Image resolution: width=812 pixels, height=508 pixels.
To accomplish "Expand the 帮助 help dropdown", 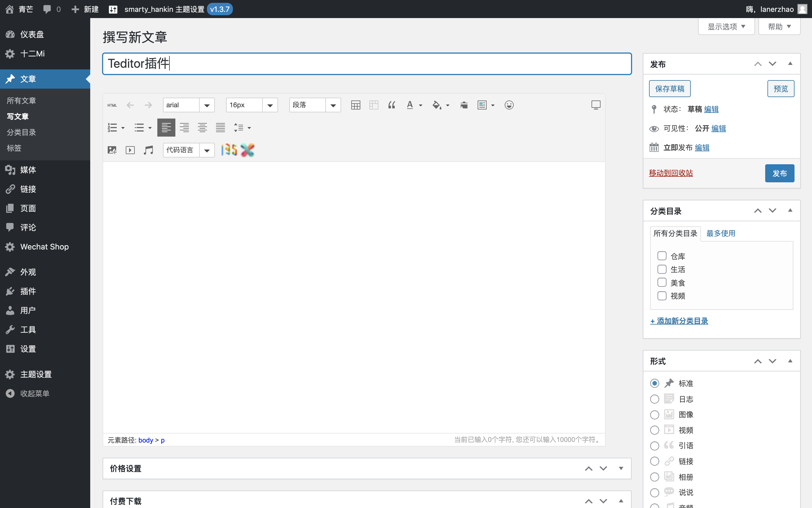I will [780, 27].
